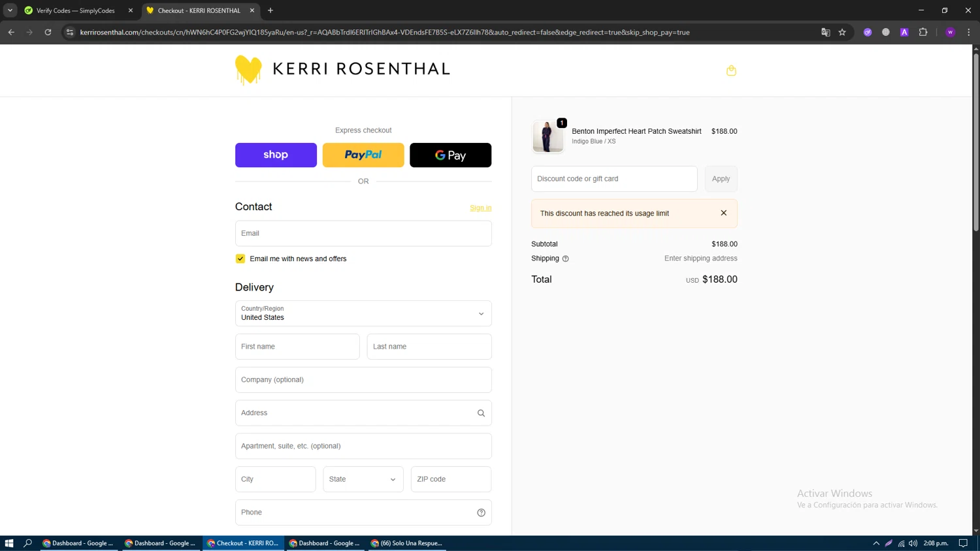Close the Checkout browser tab

252,10
